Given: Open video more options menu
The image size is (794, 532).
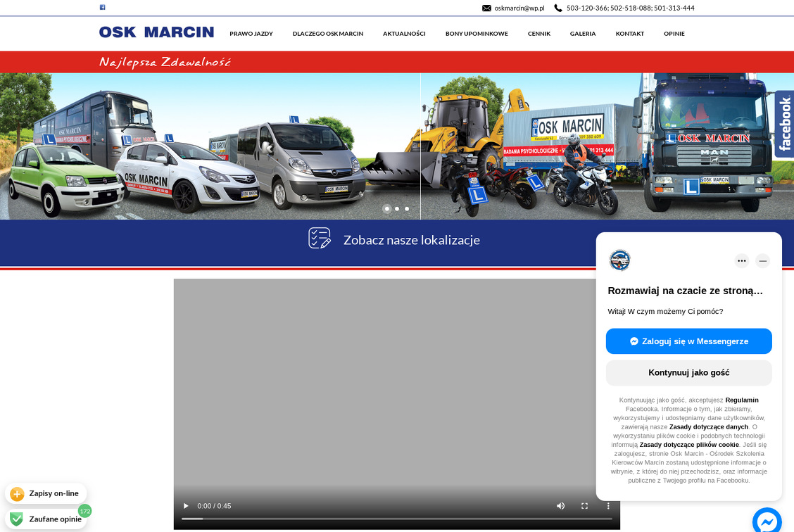Looking at the screenshot, I should (x=608, y=506).
